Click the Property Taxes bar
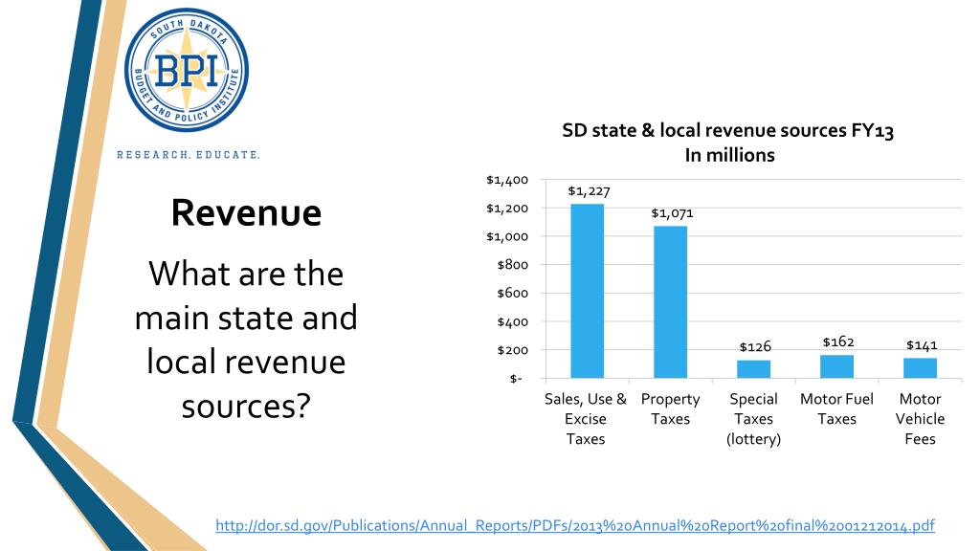Image resolution: width=980 pixels, height=551 pixels. coord(670,302)
